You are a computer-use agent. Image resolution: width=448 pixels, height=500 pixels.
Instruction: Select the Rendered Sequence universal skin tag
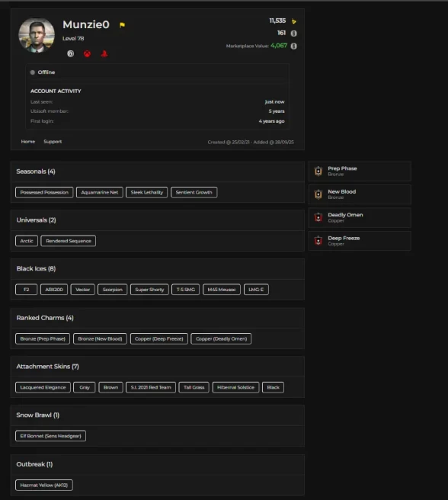point(69,241)
